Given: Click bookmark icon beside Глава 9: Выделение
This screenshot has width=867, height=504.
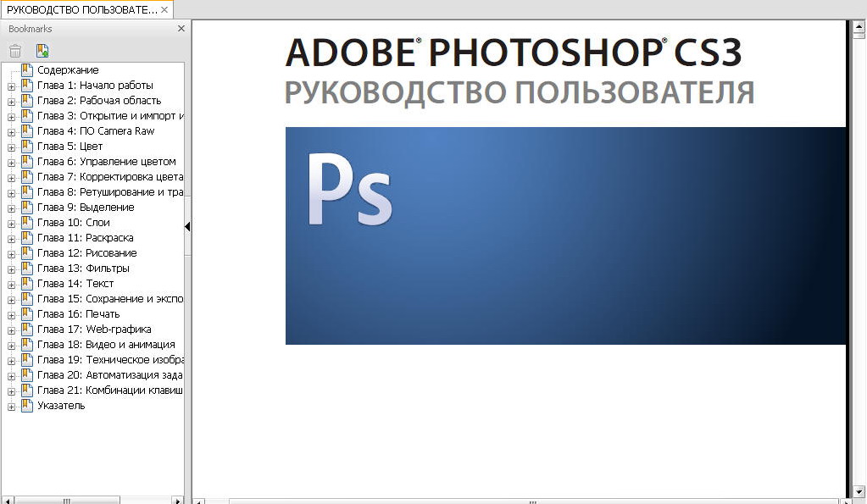Looking at the screenshot, I should pos(27,207).
